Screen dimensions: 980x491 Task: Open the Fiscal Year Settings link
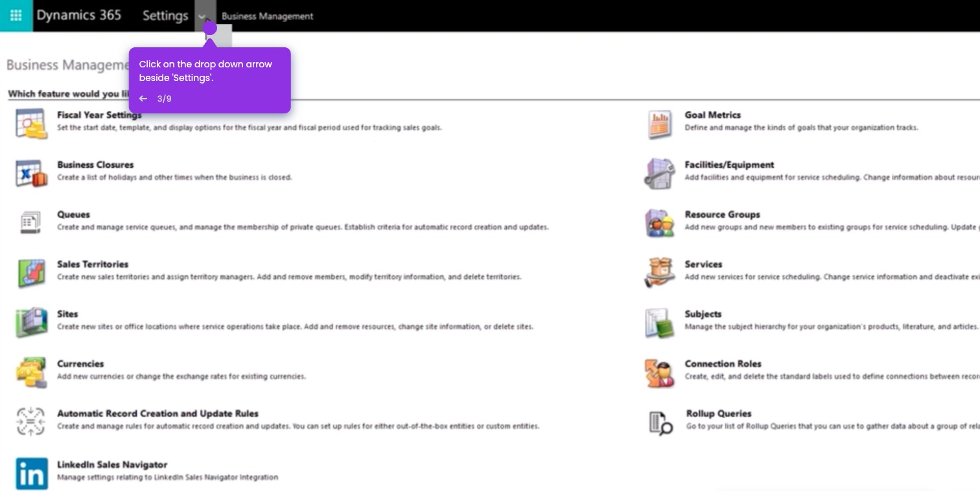[99, 115]
